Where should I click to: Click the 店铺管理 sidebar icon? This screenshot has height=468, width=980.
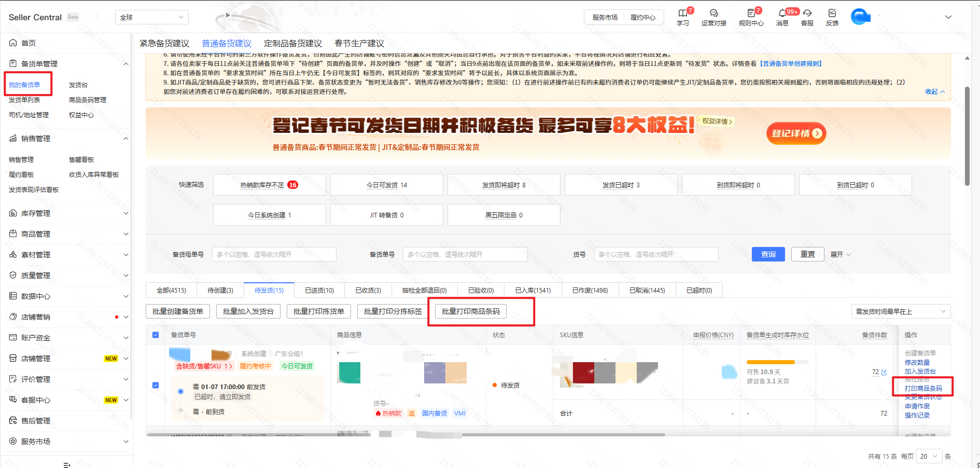pos(13,358)
